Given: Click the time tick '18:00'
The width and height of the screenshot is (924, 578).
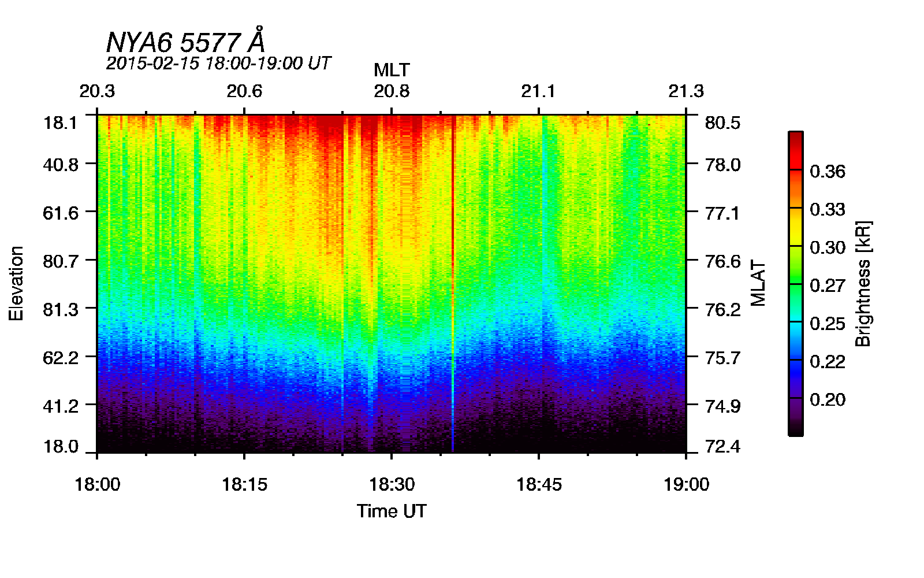Looking at the screenshot, I should (x=98, y=484).
